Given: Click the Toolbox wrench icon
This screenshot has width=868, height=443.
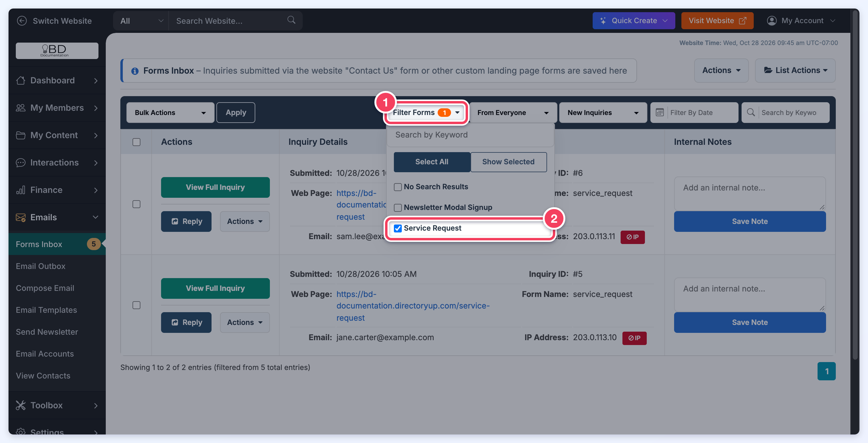Looking at the screenshot, I should tap(21, 405).
